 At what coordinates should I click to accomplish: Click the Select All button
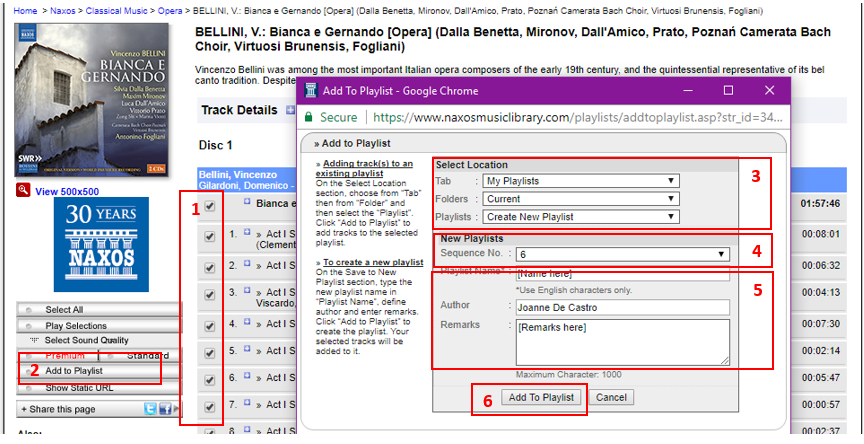pos(99,310)
